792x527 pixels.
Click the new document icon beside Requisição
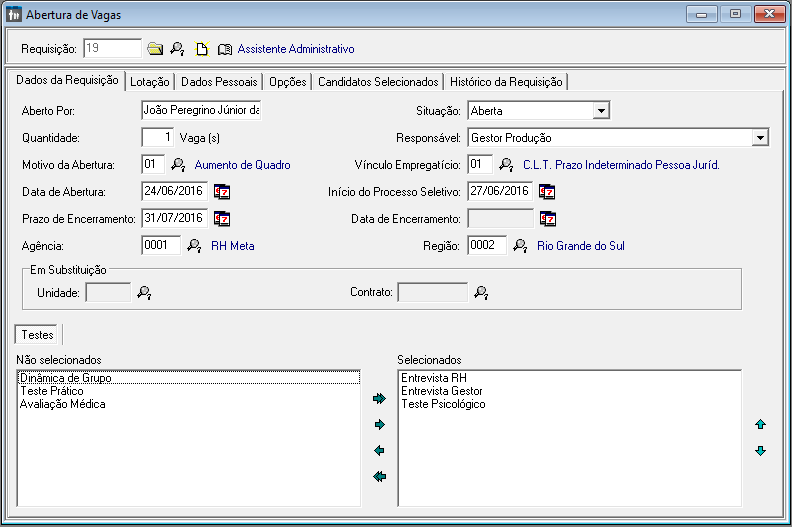coord(202,49)
